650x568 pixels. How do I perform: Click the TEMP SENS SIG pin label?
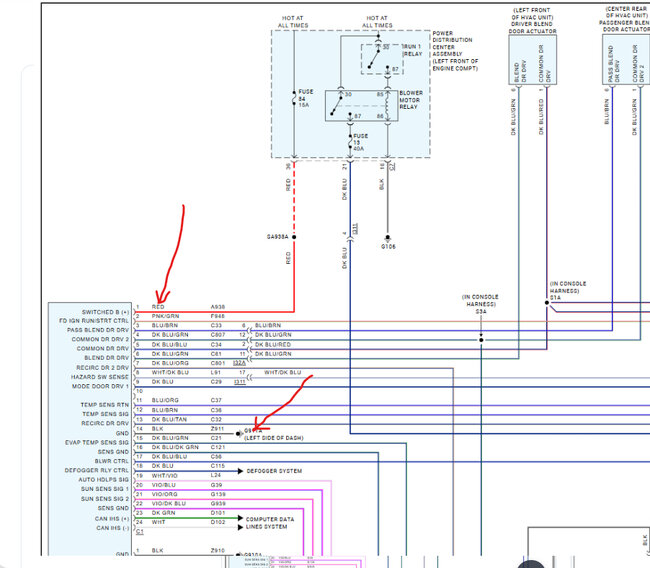click(x=105, y=414)
